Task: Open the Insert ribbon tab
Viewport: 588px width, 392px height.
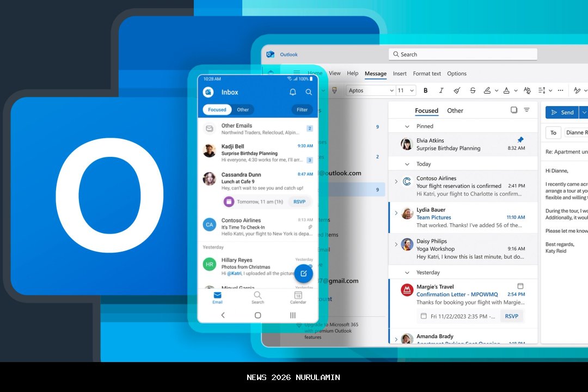Action: [x=400, y=73]
